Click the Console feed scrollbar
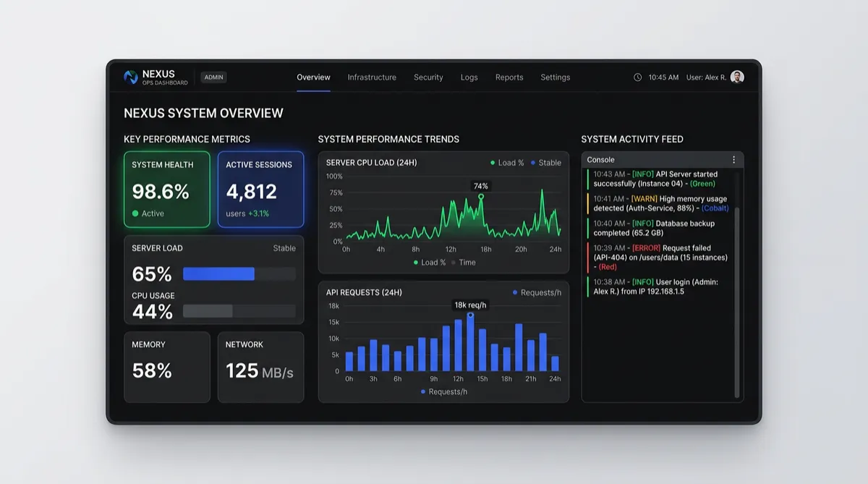 (x=737, y=302)
